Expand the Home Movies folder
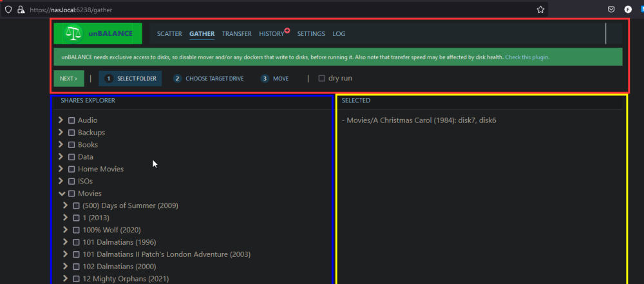 (61, 169)
